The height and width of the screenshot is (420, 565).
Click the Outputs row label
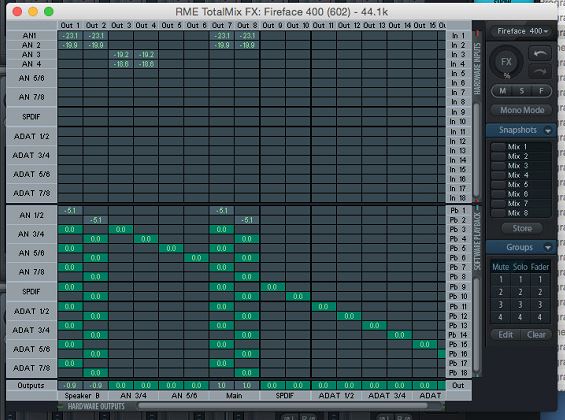coord(31,385)
